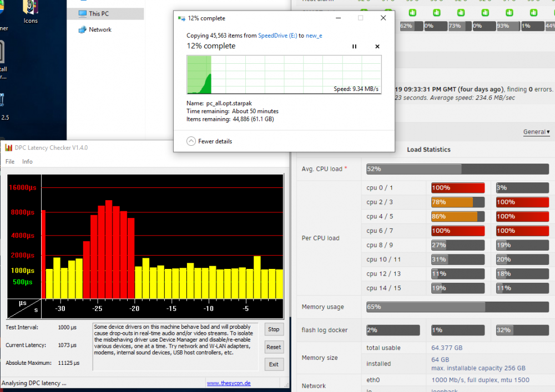Exit the DPC Latency Checker
The height and width of the screenshot is (392, 555).
pyautogui.click(x=274, y=364)
